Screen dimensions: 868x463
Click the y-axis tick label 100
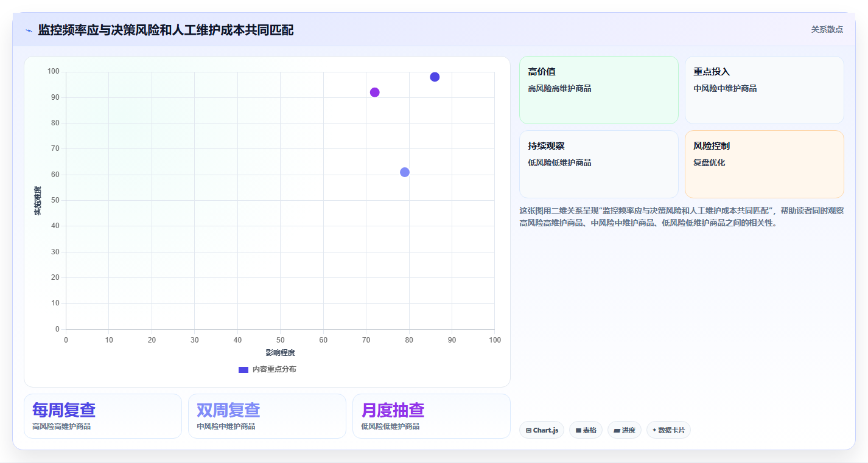(x=53, y=72)
